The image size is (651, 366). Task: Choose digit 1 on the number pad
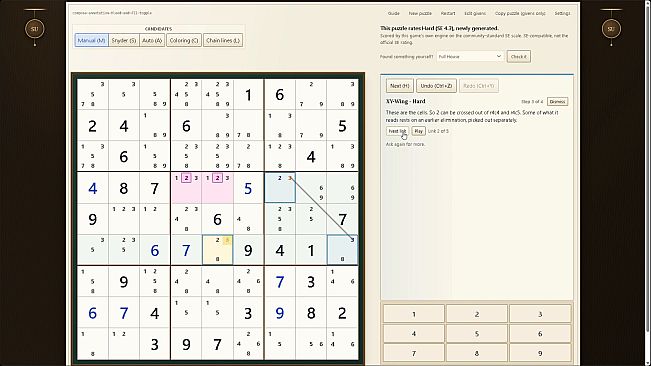[414, 314]
